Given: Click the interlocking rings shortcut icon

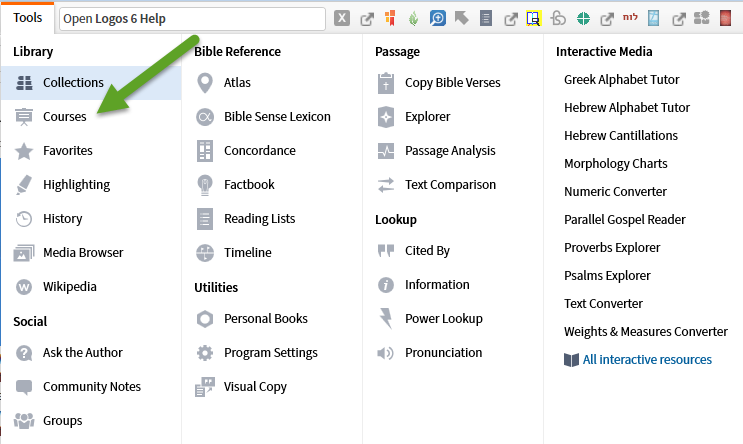Looking at the screenshot, I should pos(558,18).
